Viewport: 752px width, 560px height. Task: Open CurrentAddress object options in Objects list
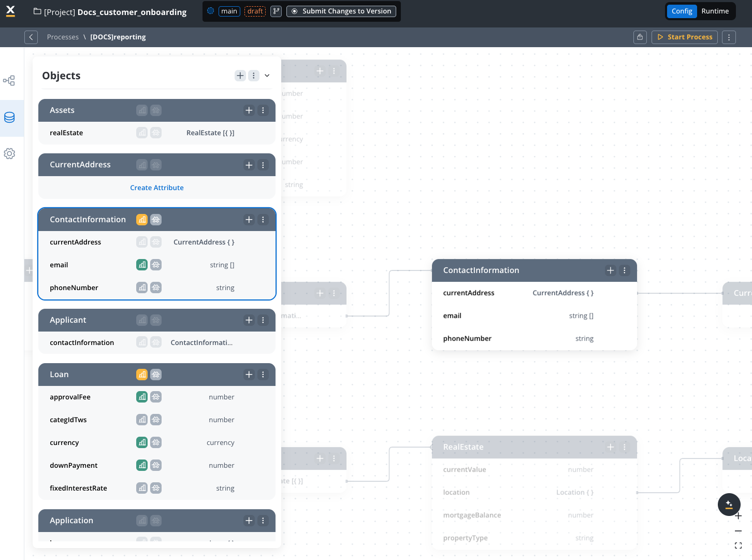point(263,165)
